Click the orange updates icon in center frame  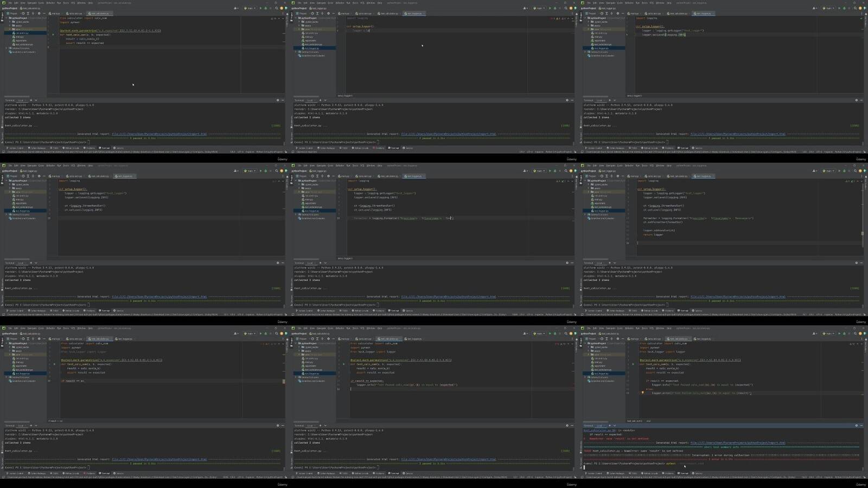pyautogui.click(x=571, y=171)
